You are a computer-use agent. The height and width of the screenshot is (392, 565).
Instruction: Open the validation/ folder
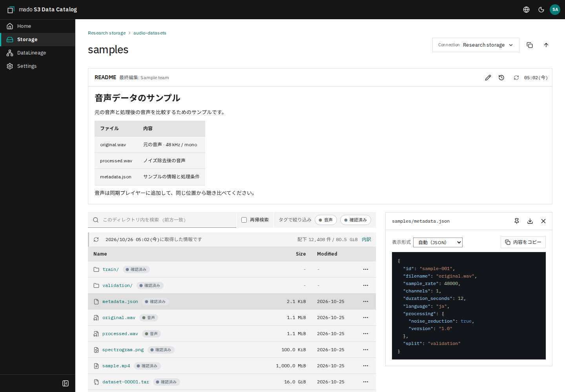[x=117, y=285]
